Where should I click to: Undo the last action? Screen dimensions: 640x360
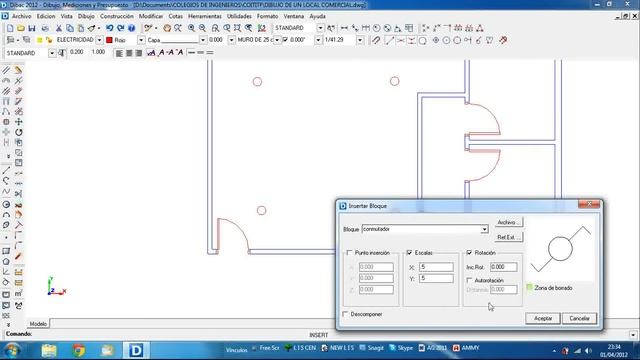(109, 28)
